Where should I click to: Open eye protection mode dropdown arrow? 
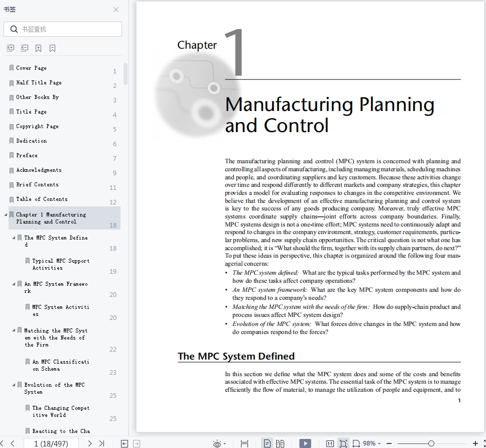tap(225, 443)
